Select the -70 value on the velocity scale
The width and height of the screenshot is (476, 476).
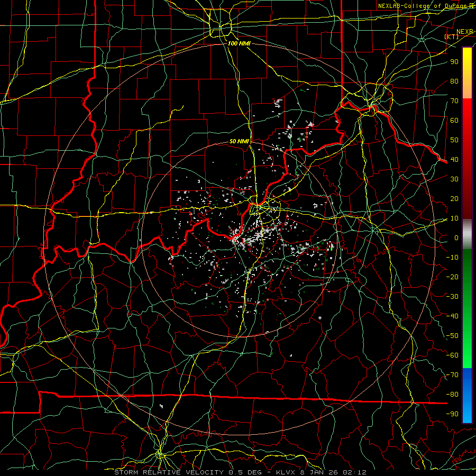(x=452, y=375)
